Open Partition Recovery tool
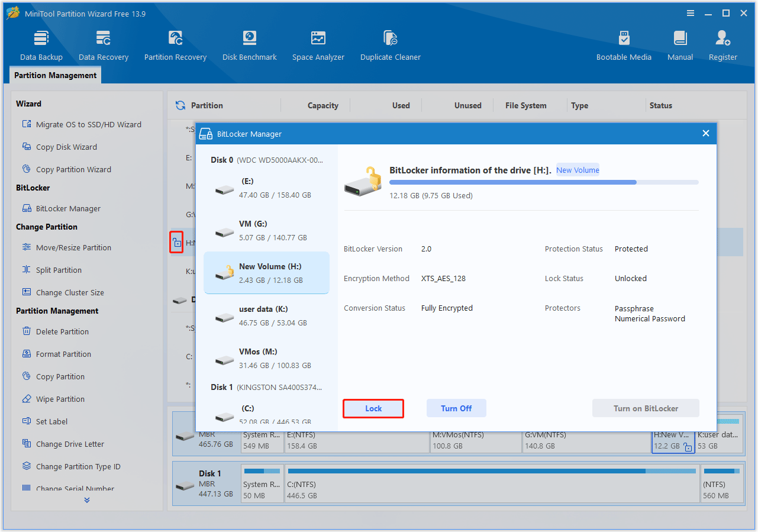 tap(175, 46)
